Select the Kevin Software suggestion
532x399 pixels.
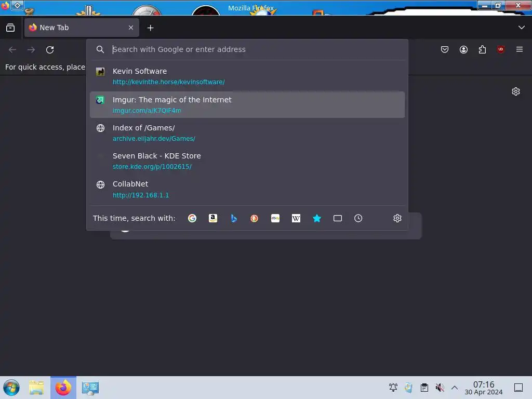click(x=247, y=76)
